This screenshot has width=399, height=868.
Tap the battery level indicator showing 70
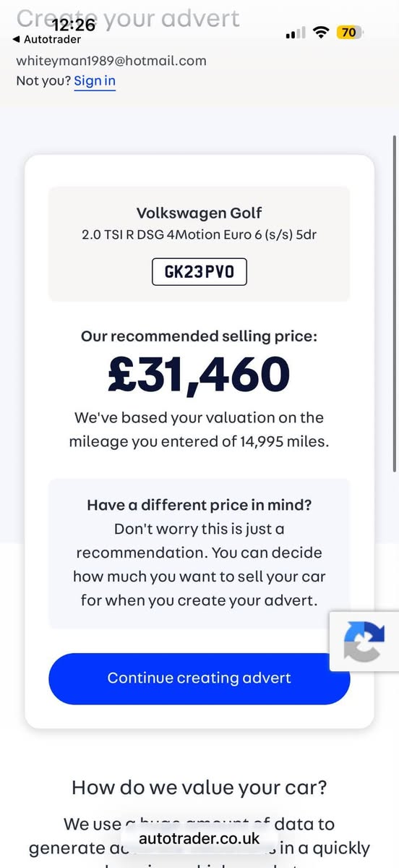(x=351, y=33)
